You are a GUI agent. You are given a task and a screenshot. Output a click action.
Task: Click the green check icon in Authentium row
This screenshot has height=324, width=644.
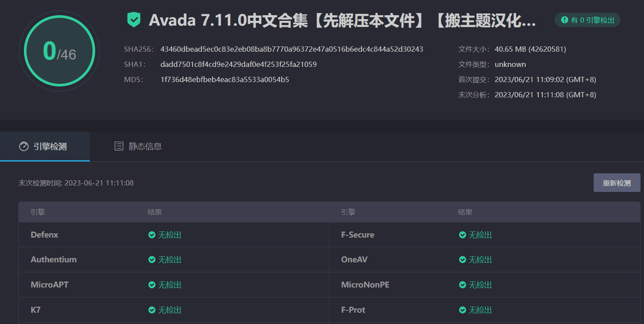[152, 260]
